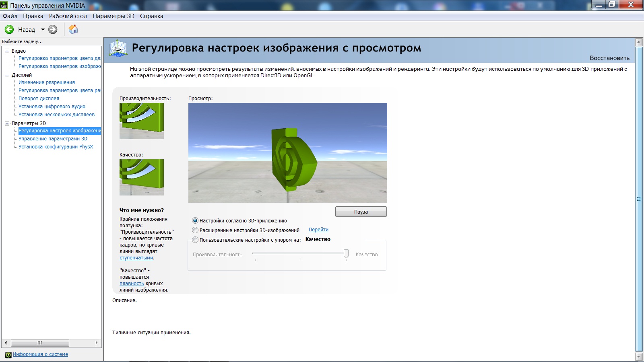Click Качество slider end label

367,255
